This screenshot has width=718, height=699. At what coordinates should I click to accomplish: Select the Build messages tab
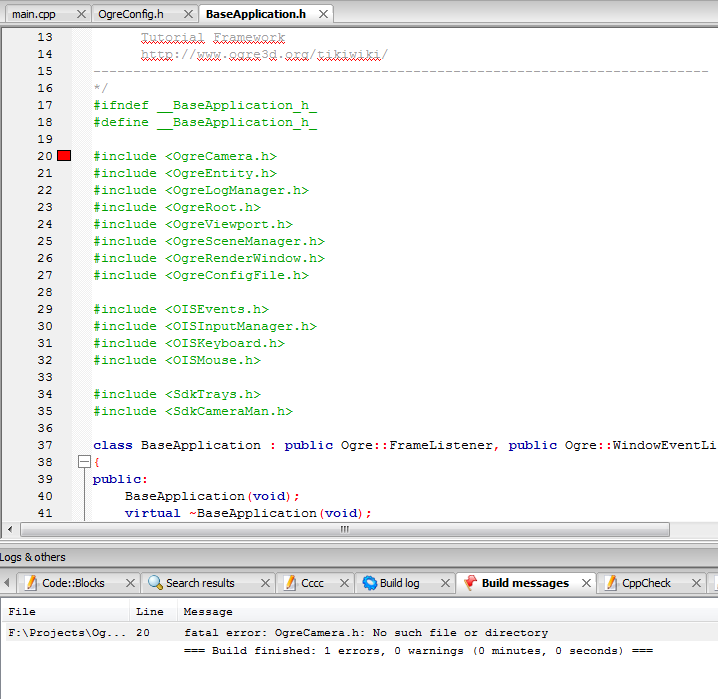tap(525, 583)
